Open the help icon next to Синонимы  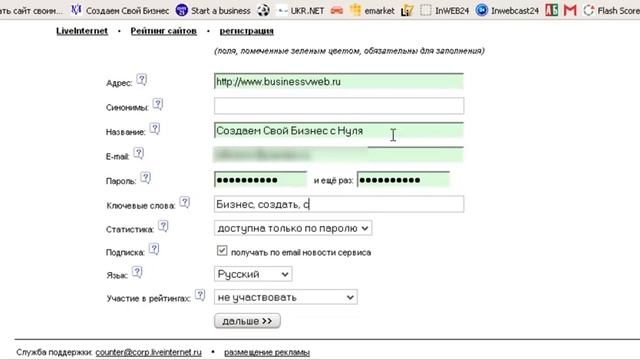158,104
